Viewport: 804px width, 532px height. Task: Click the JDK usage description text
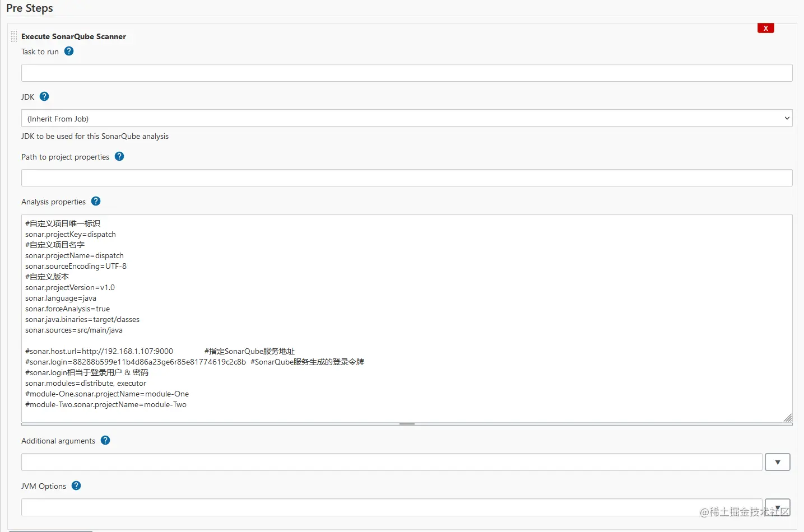pos(95,136)
